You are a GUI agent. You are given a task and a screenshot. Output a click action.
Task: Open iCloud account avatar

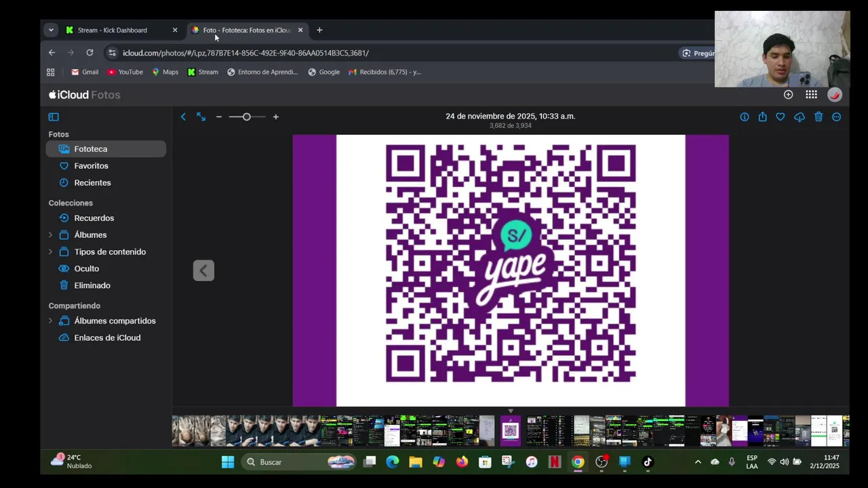(x=835, y=95)
